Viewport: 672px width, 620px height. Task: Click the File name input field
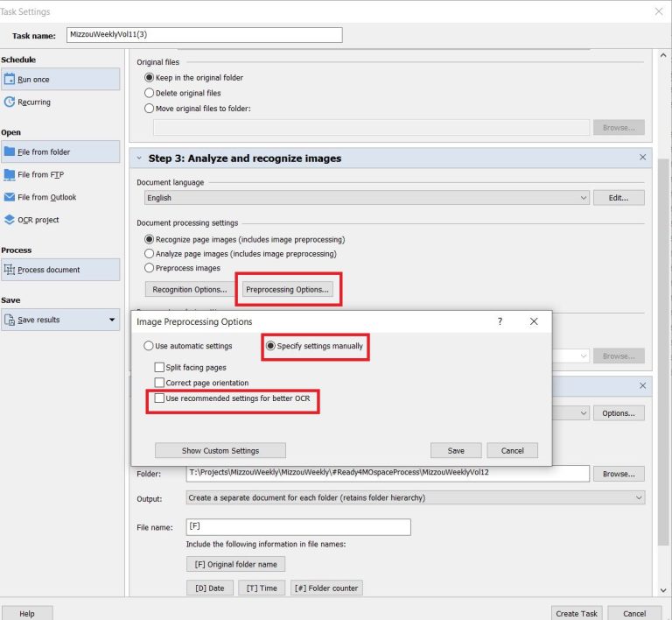click(297, 526)
